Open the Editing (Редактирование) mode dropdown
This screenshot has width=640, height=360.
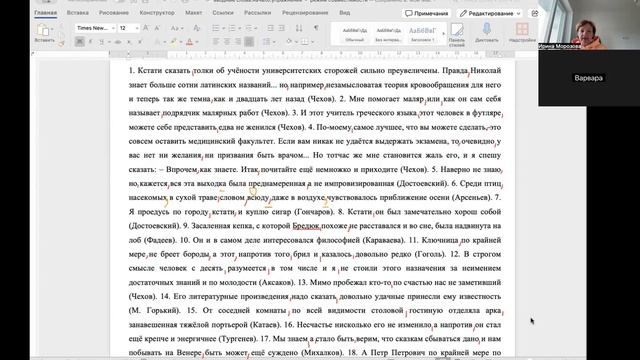pos(490,13)
